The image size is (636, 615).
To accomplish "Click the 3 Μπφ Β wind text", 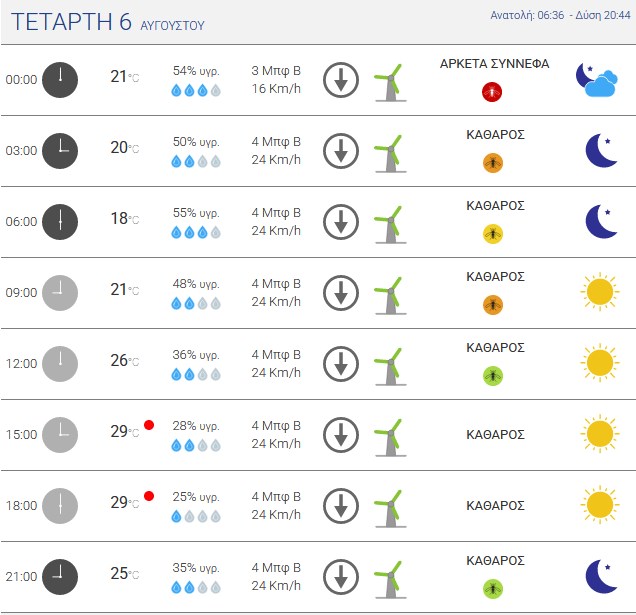I will (276, 71).
